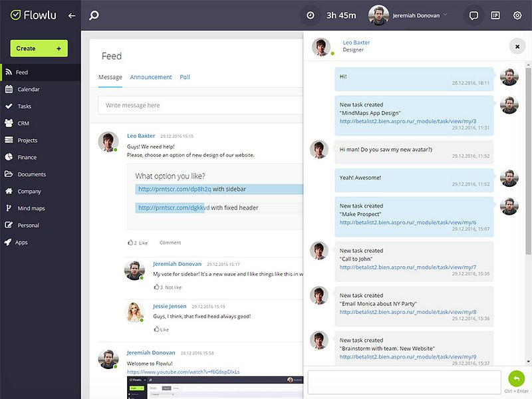Click scrollbar down arrow in chat panel
This screenshot has height=399, width=532.
point(528,362)
